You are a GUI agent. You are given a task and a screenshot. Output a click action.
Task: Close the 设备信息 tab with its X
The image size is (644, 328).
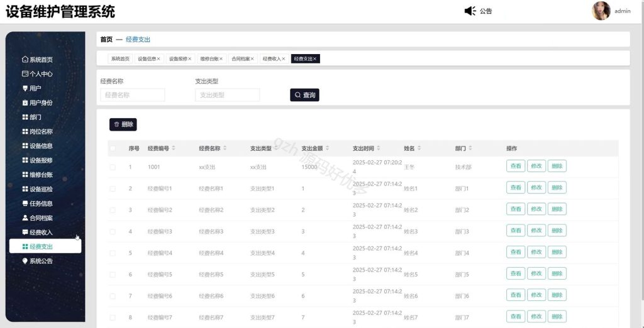tap(158, 58)
